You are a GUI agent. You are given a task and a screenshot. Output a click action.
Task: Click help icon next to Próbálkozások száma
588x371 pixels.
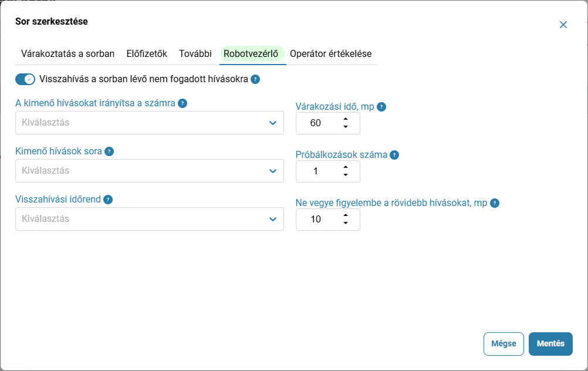coord(394,155)
